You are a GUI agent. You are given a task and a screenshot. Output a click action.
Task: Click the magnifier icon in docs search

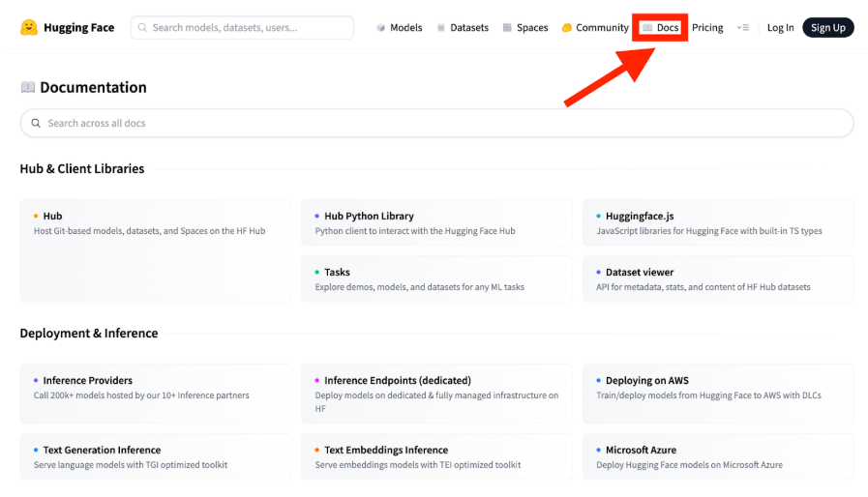37,124
